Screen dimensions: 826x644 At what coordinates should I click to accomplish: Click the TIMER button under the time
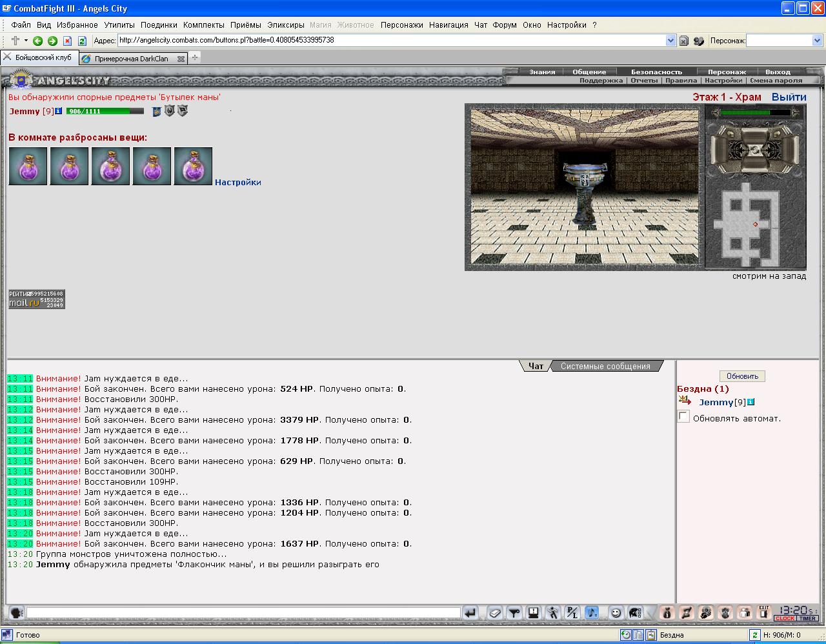pyautogui.click(x=808, y=618)
